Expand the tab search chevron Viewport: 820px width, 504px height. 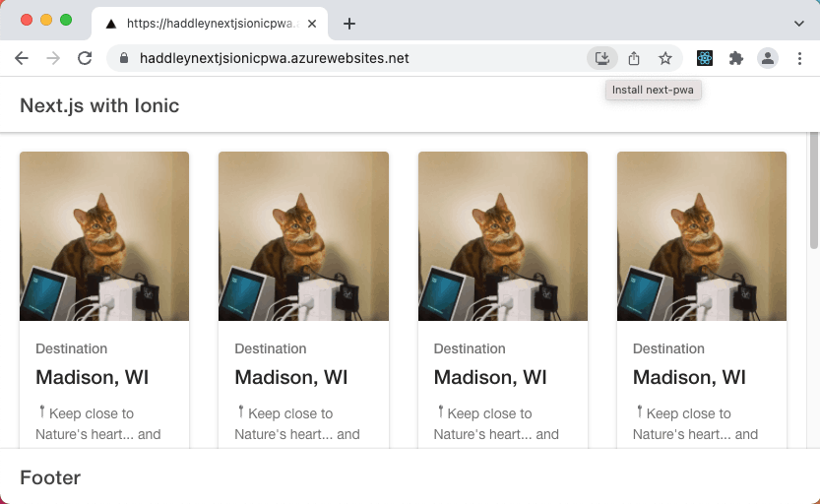798,24
